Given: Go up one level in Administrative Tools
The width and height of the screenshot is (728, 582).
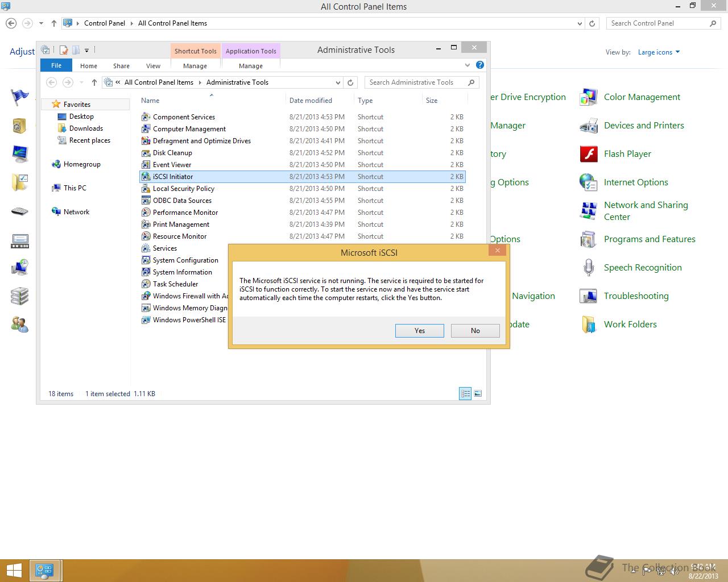Looking at the screenshot, I should [94, 82].
